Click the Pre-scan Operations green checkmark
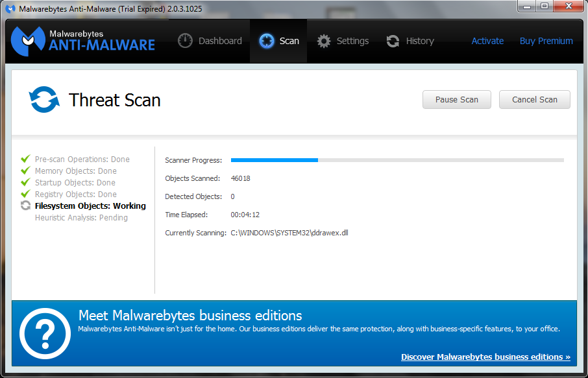The image size is (588, 378). [26, 159]
